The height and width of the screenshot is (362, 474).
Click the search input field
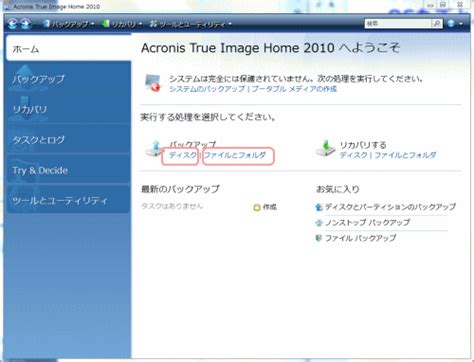[398, 23]
